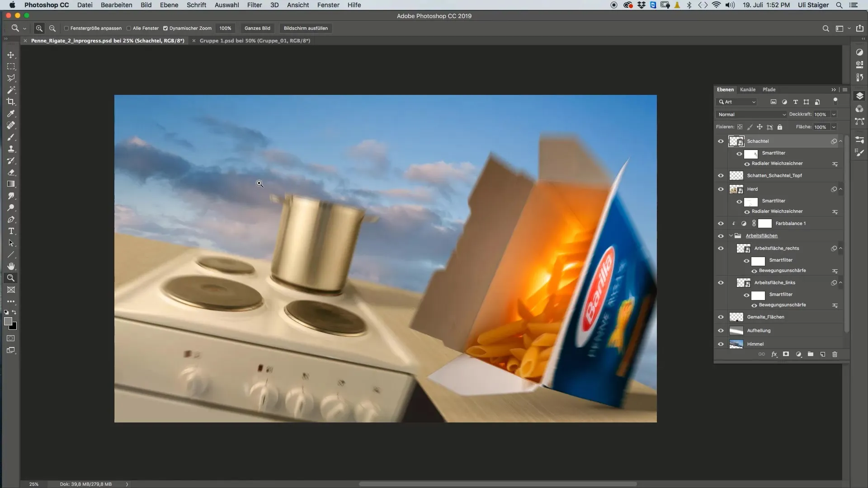
Task: Open the Auswahl menu
Action: coord(226,5)
